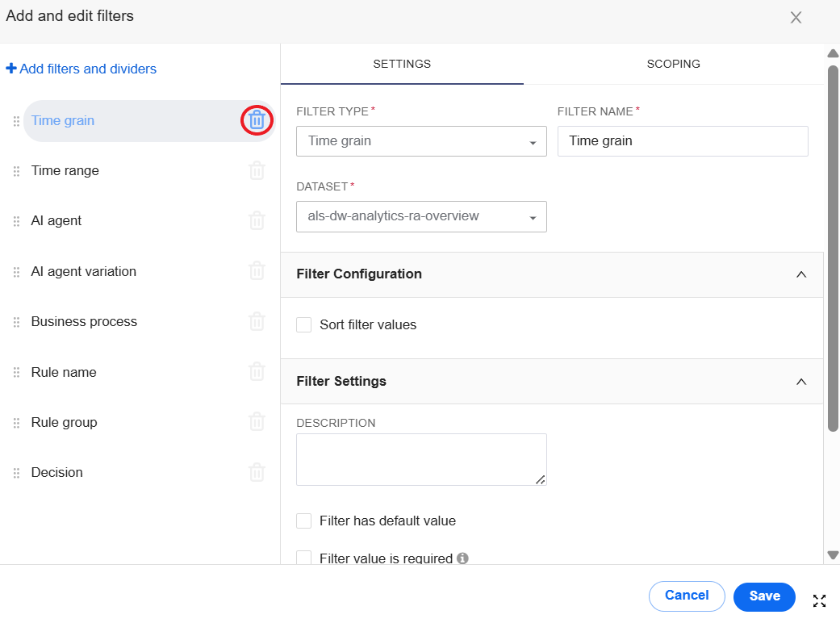The height and width of the screenshot is (623, 840).
Task: Click the AI agent drag handle
Action: [x=17, y=221]
